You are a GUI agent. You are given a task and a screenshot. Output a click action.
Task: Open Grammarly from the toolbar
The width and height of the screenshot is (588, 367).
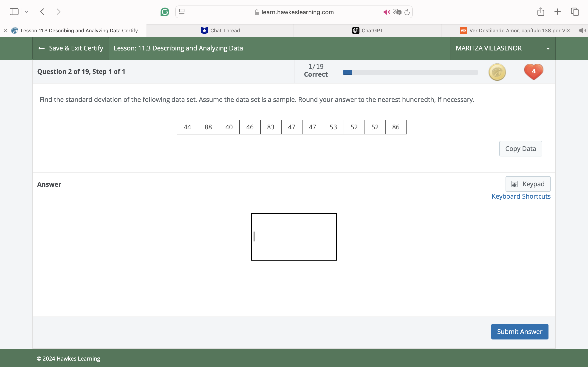[x=165, y=12]
